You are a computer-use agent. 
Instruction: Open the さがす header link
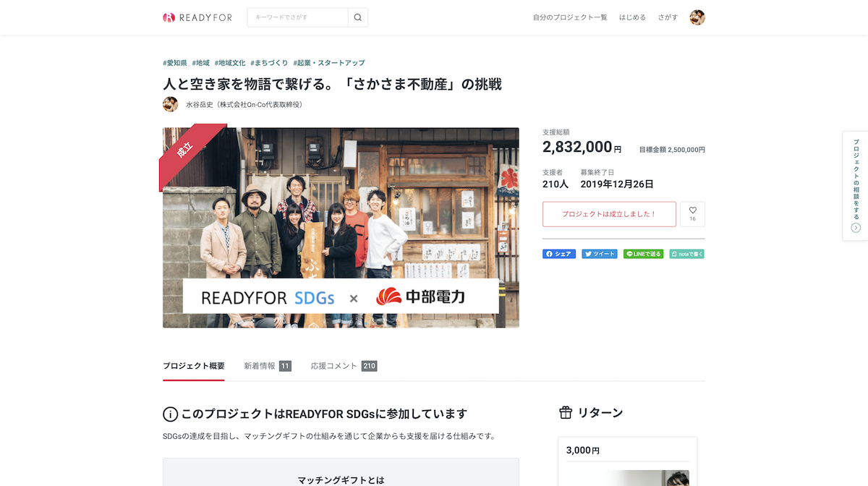pyautogui.click(x=668, y=17)
